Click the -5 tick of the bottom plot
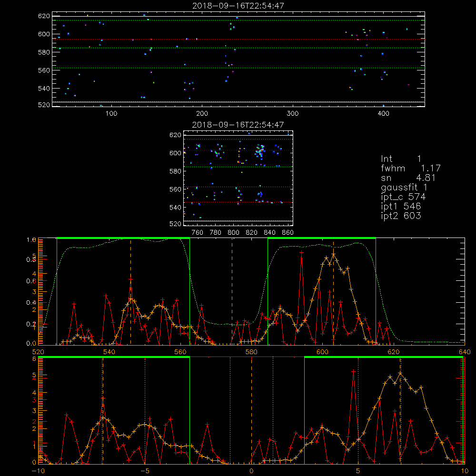 coord(145,471)
